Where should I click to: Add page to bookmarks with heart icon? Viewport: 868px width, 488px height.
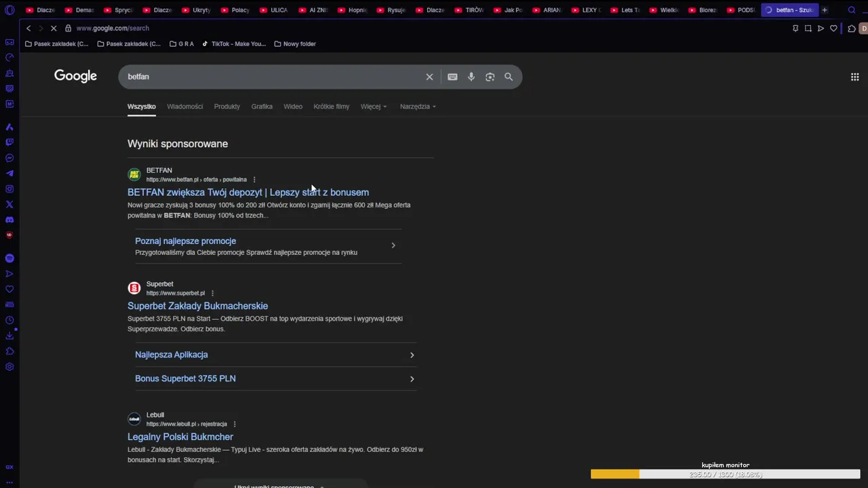pos(833,28)
